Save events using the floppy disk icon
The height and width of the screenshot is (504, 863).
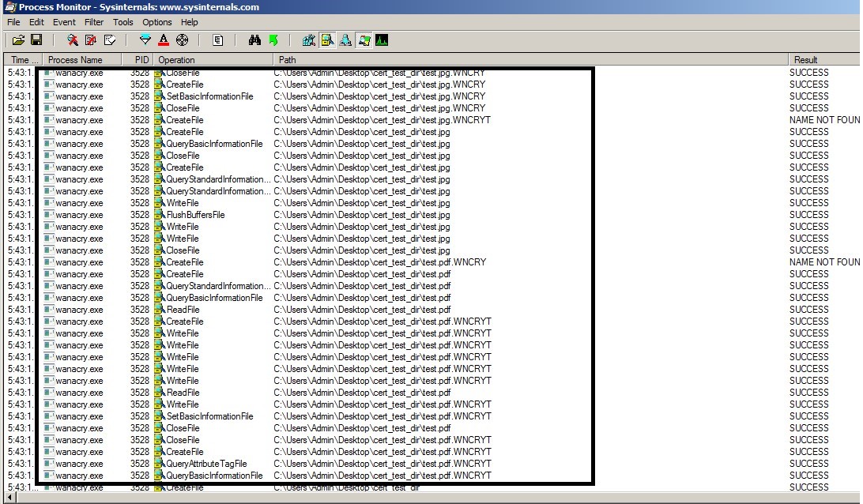(x=36, y=40)
